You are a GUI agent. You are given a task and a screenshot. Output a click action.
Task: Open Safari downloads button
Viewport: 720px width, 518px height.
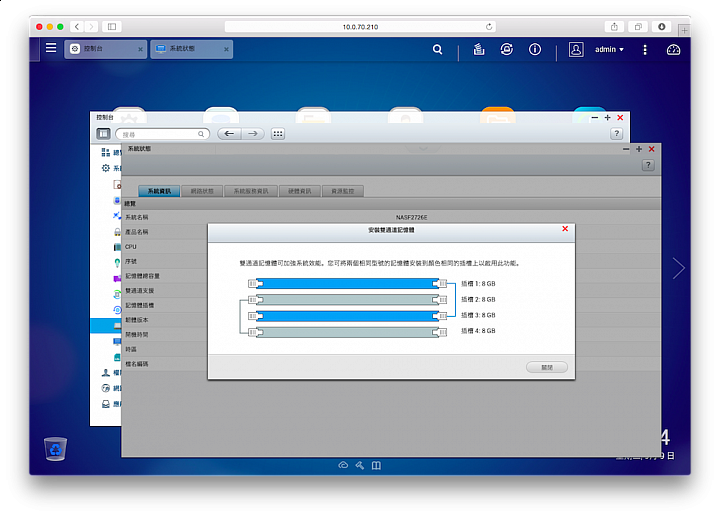click(662, 27)
